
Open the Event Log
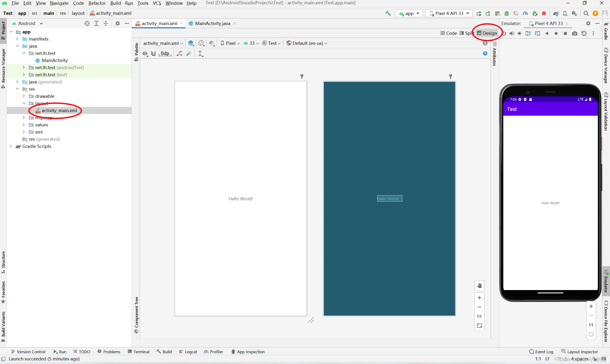coord(541,352)
